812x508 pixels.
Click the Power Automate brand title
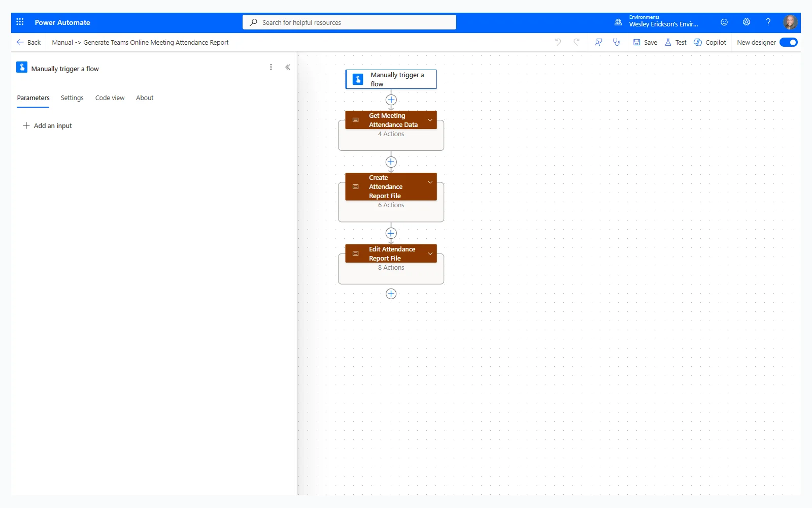click(62, 22)
